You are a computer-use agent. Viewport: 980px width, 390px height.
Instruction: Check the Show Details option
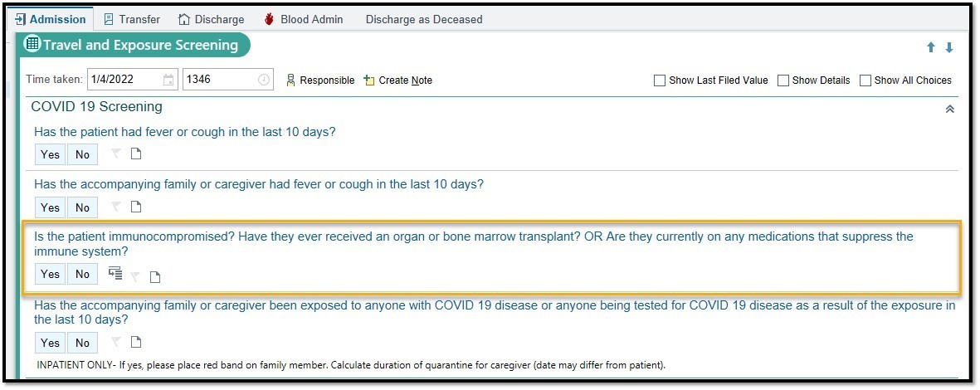click(783, 80)
